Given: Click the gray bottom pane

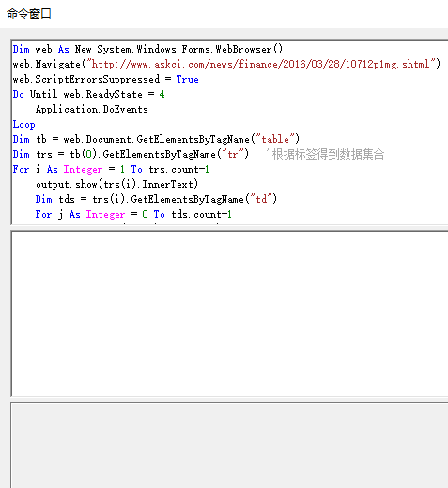Looking at the screenshot, I should tap(230, 446).
